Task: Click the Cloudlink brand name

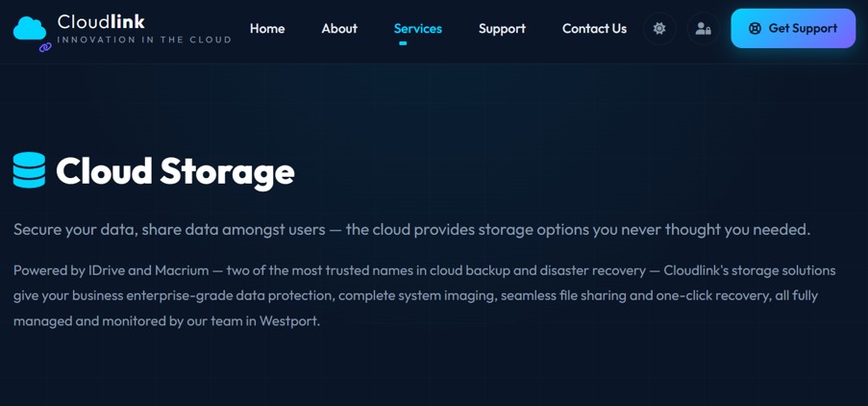Action: (101, 21)
